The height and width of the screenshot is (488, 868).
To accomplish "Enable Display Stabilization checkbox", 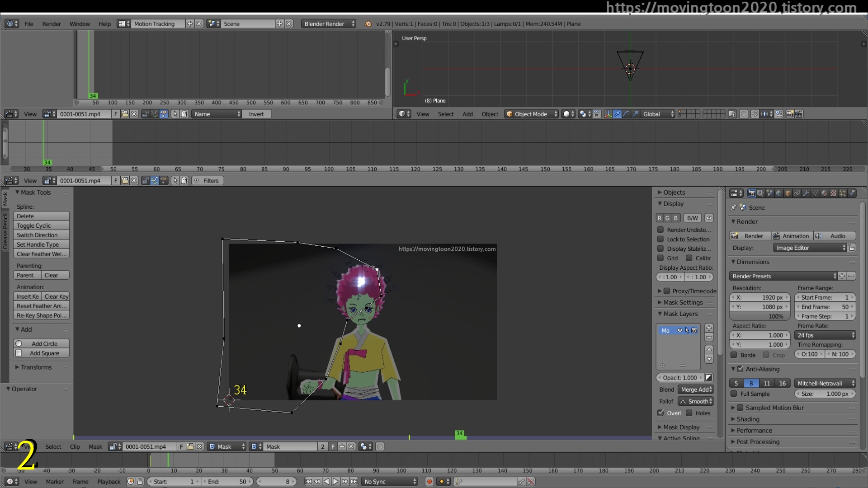I will tap(660, 249).
